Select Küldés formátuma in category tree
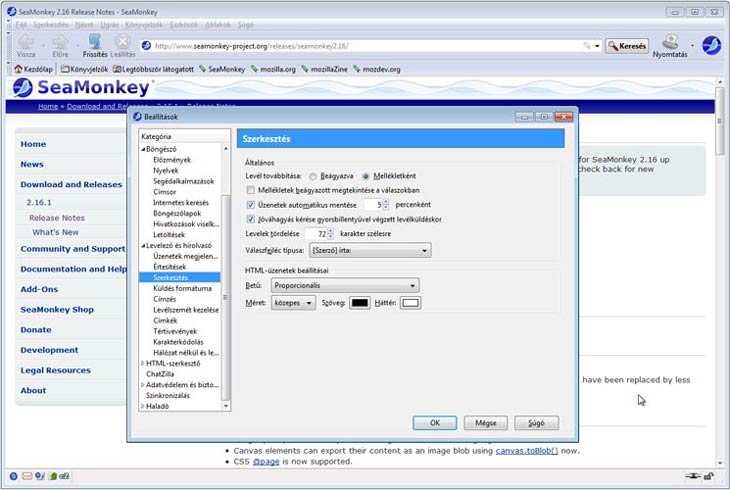This screenshot has height=490, width=730. coord(182,288)
